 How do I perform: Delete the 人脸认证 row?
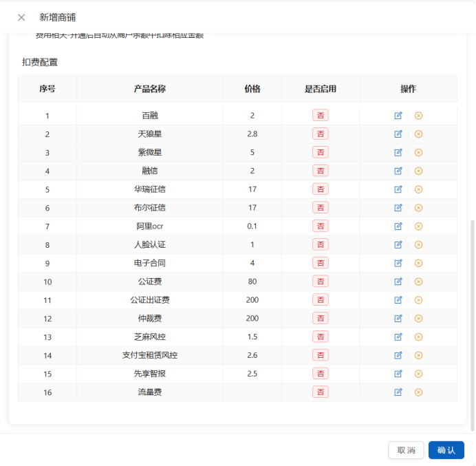418,244
